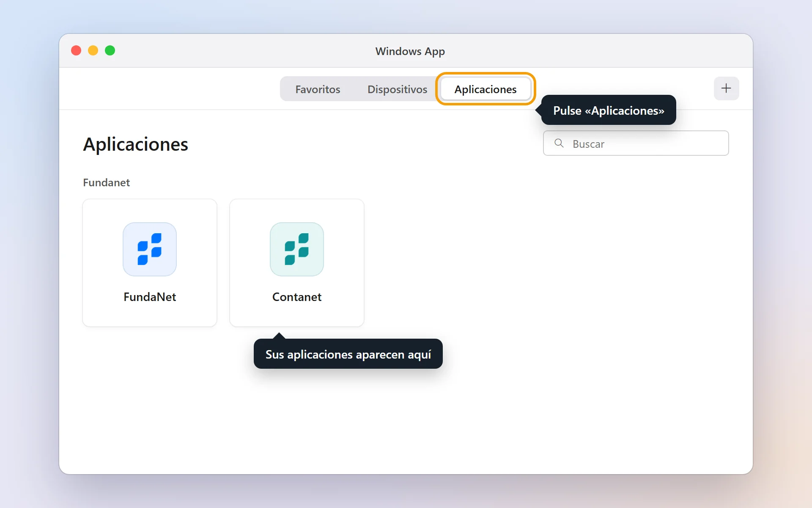Click the Contanet label on its card
The width and height of the screenshot is (812, 508).
pos(297,297)
